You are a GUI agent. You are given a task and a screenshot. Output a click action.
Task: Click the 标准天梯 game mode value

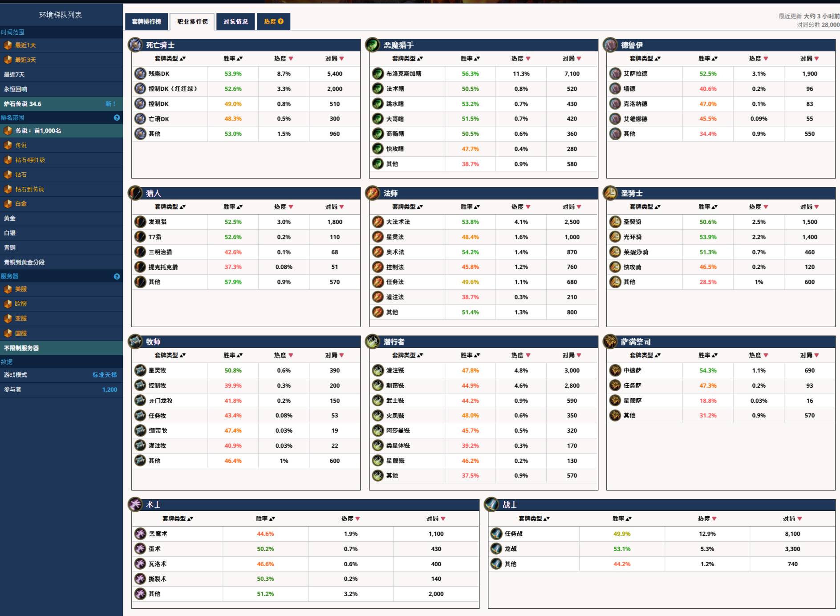[105, 375]
